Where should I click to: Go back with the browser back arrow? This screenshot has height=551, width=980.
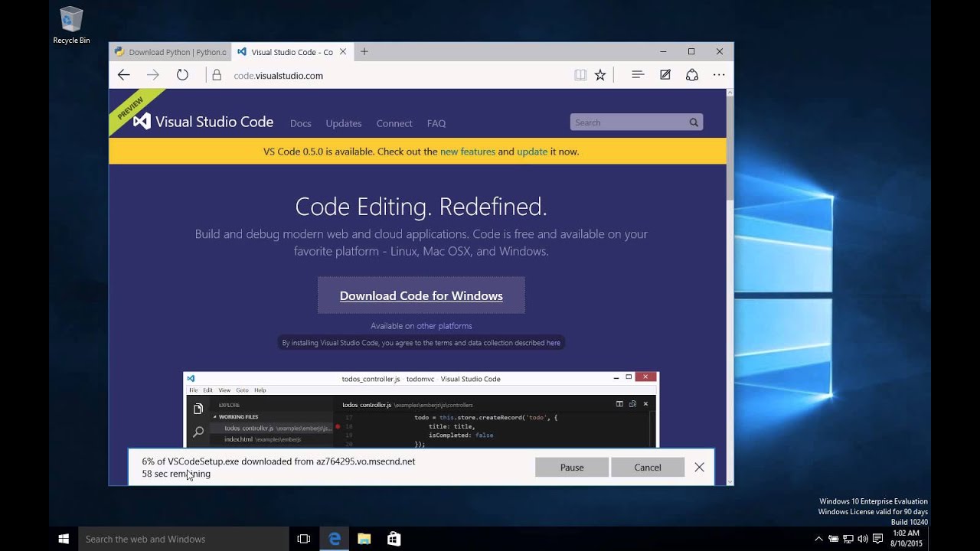tap(124, 75)
